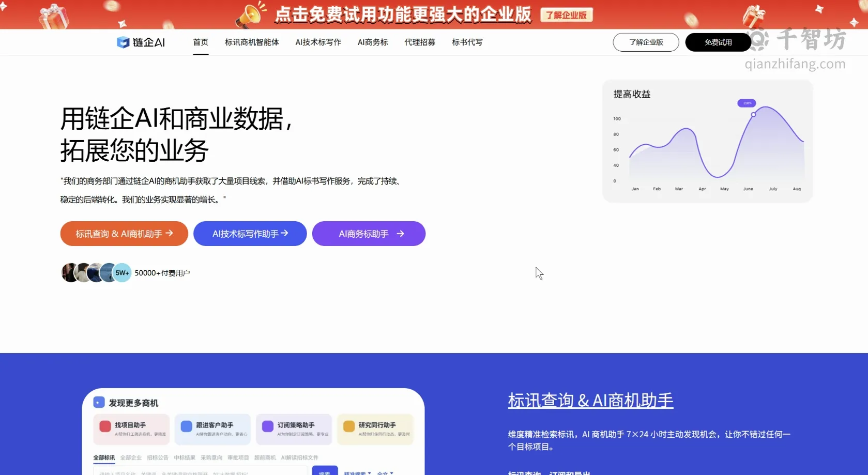This screenshot has height=475, width=868.
Task: Open the 订阅策略助手 card
Action: (294, 429)
